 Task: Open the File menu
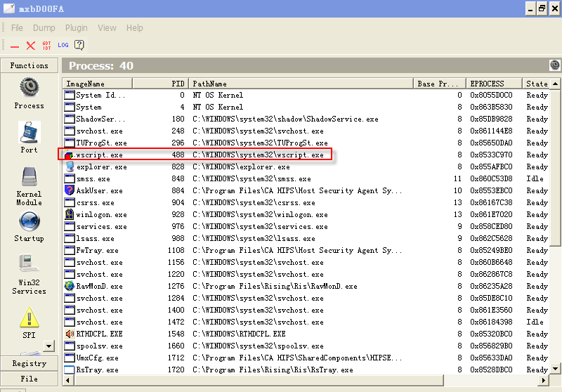click(x=17, y=28)
